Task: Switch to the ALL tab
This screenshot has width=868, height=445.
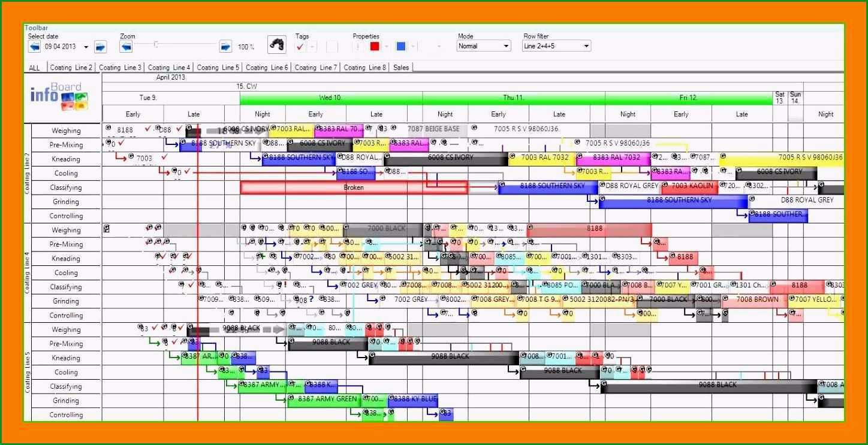Action: (35, 68)
